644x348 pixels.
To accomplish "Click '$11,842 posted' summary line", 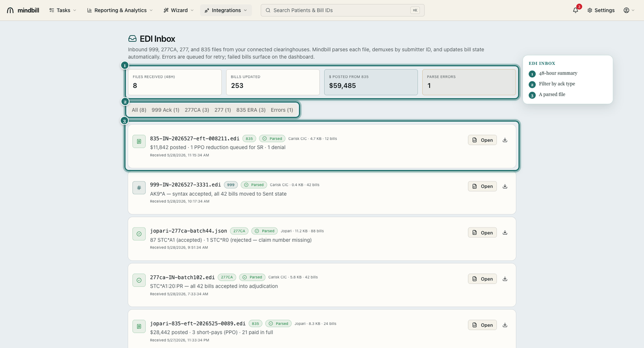I will pos(218,147).
